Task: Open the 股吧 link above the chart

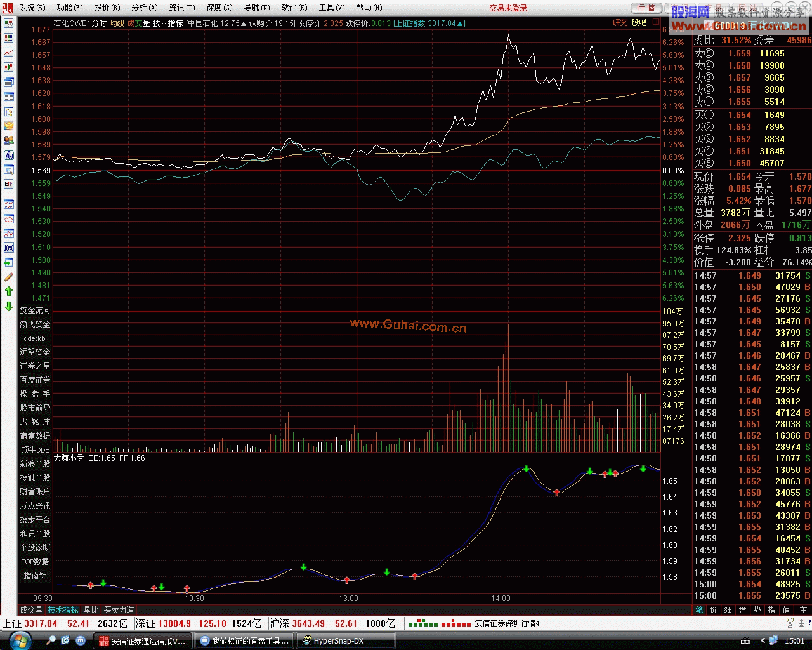Action: point(639,22)
